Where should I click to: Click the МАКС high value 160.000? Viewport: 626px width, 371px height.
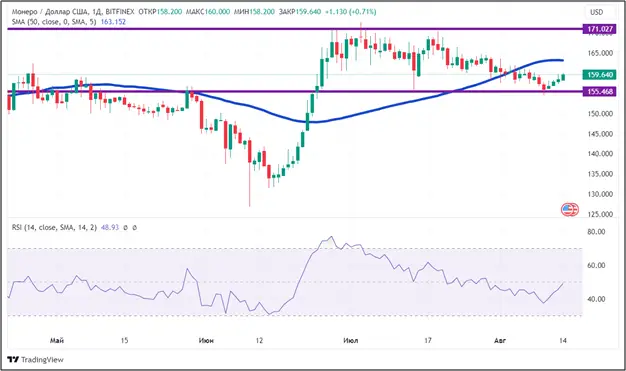[217, 12]
